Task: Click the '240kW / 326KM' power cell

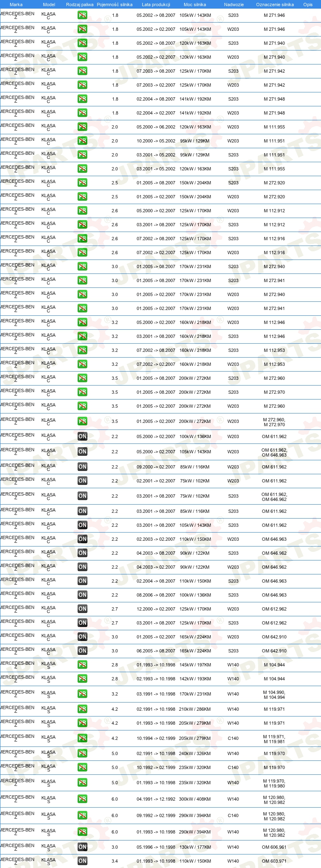Action: pyautogui.click(x=195, y=753)
